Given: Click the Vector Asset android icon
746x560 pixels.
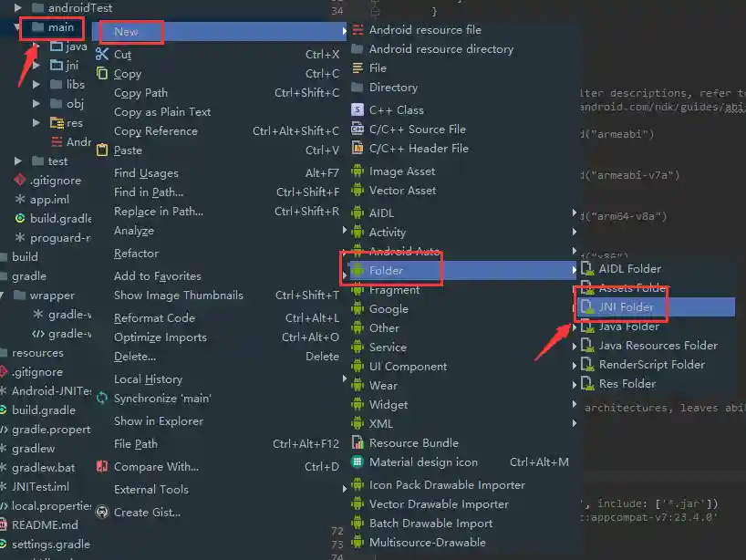Looking at the screenshot, I should point(357,190).
